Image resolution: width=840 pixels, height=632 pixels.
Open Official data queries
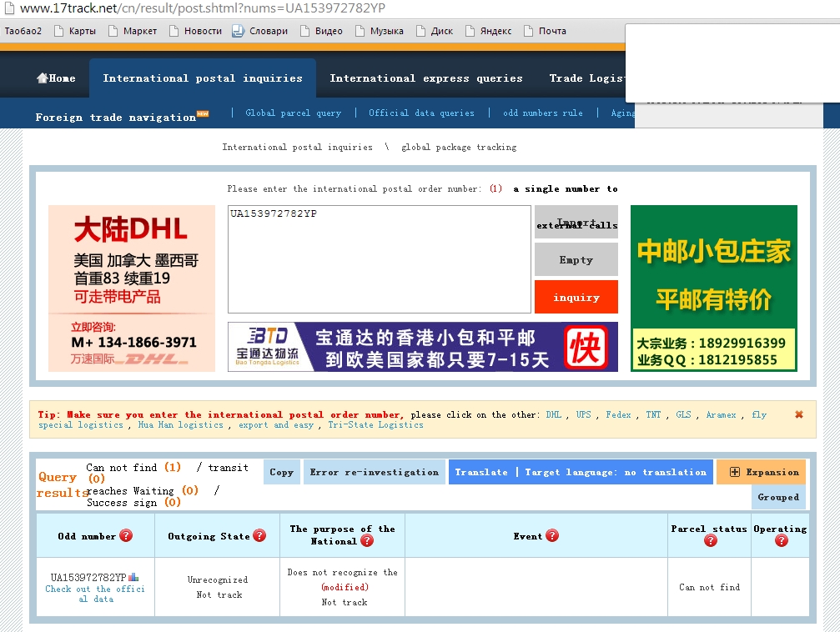(x=421, y=113)
